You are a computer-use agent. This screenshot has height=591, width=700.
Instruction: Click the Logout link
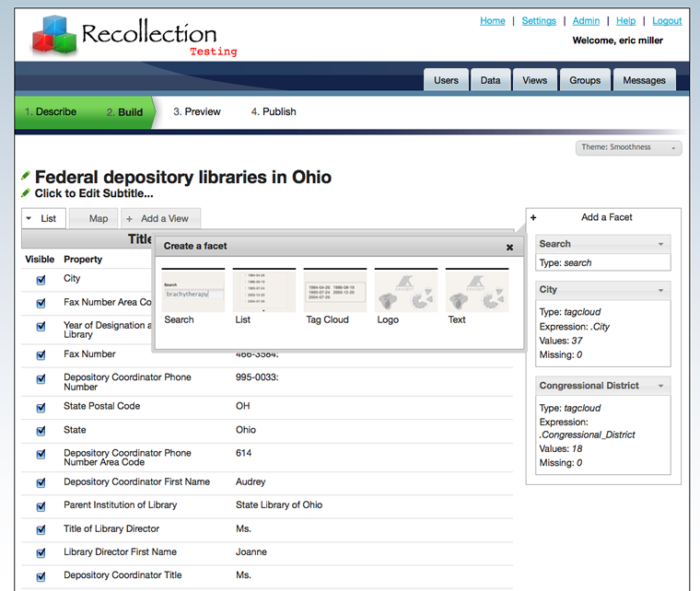(x=667, y=21)
